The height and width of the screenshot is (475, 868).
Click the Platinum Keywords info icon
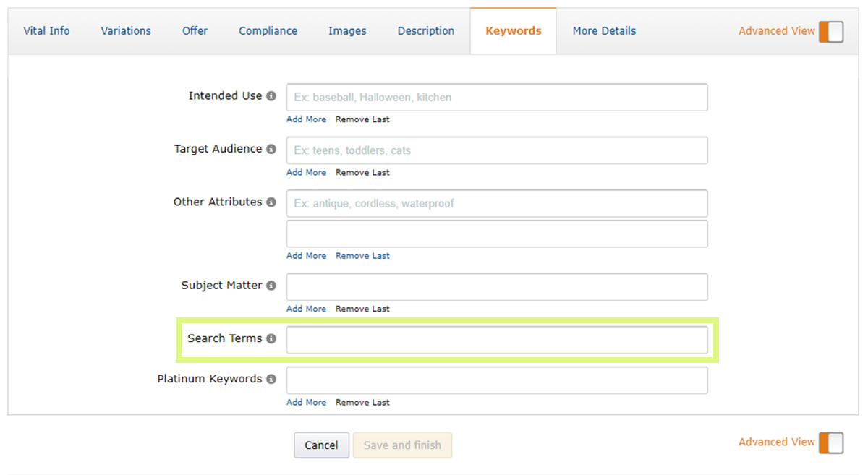(x=271, y=379)
